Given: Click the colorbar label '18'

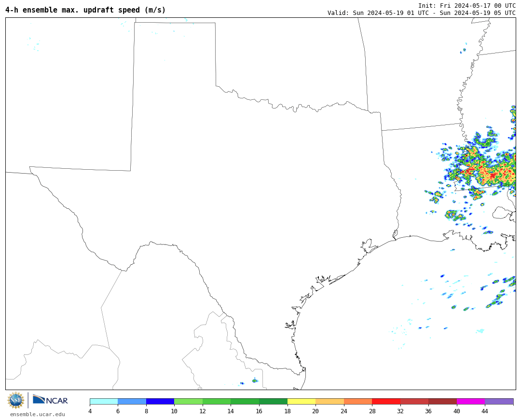Looking at the screenshot, I should coord(288,411).
